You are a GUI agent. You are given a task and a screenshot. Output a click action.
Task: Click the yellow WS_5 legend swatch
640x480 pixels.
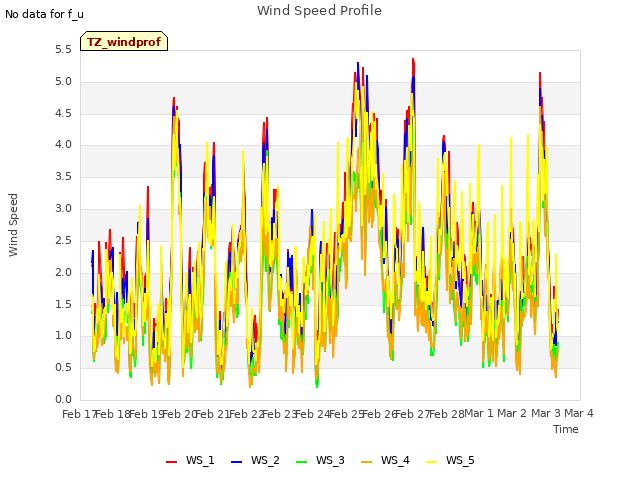(431, 461)
